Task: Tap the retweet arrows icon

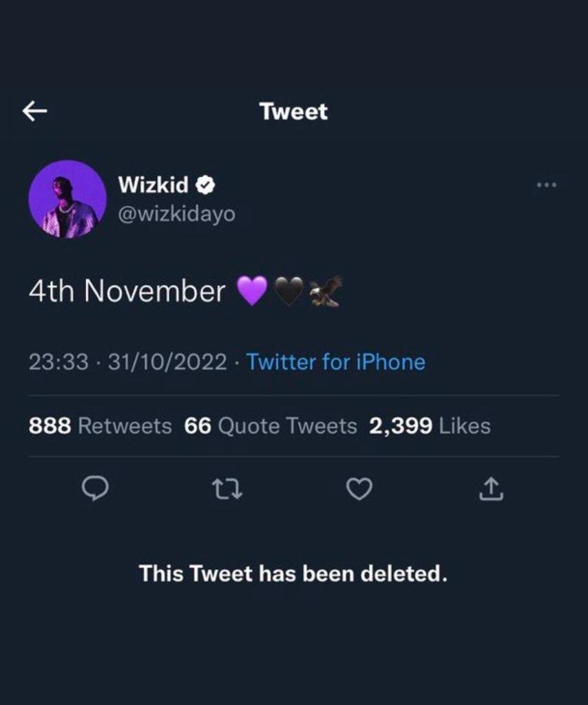Action: click(227, 489)
